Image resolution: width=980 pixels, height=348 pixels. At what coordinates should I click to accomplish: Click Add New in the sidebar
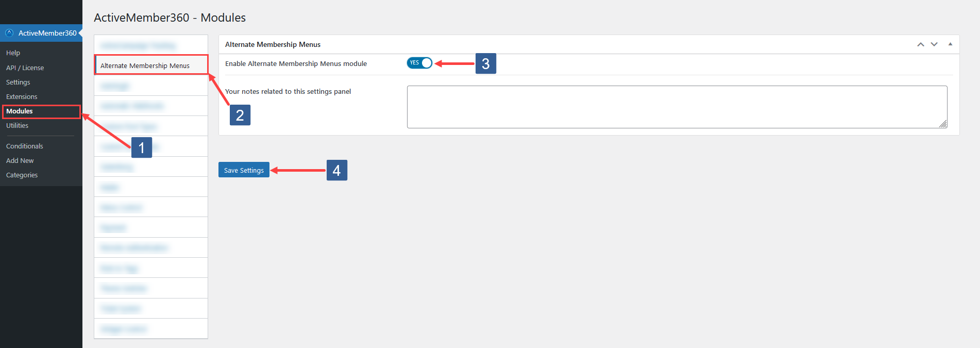click(x=20, y=160)
